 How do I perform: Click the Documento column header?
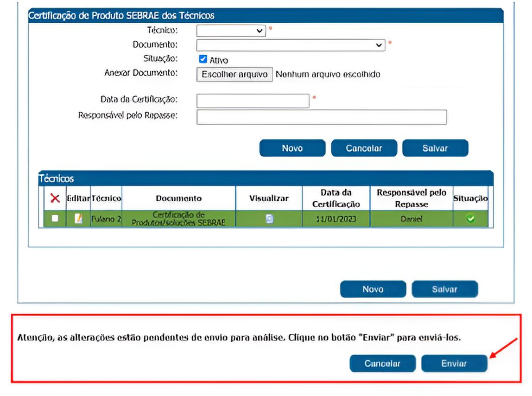coord(178,198)
